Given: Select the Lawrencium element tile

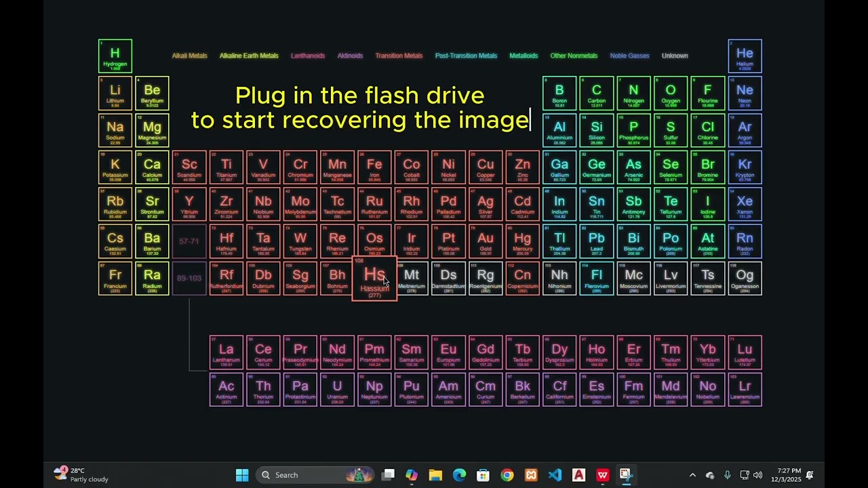Looking at the screenshot, I should coord(745,390).
